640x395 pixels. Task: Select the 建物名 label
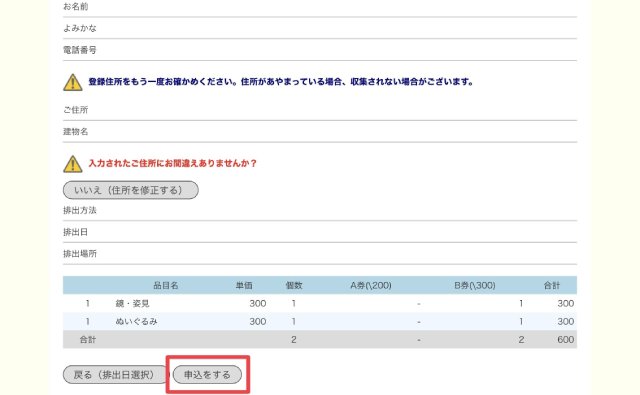click(x=76, y=131)
